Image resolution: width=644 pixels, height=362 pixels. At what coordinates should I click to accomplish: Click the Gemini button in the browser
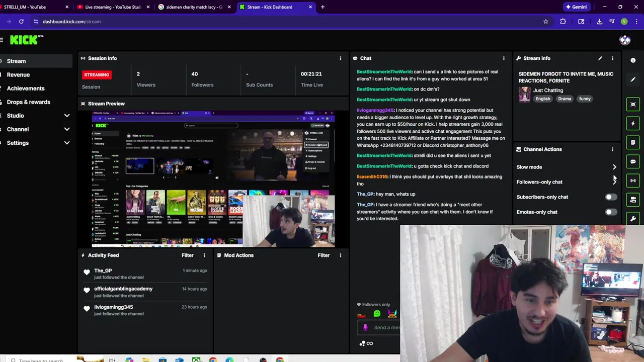coord(576,7)
